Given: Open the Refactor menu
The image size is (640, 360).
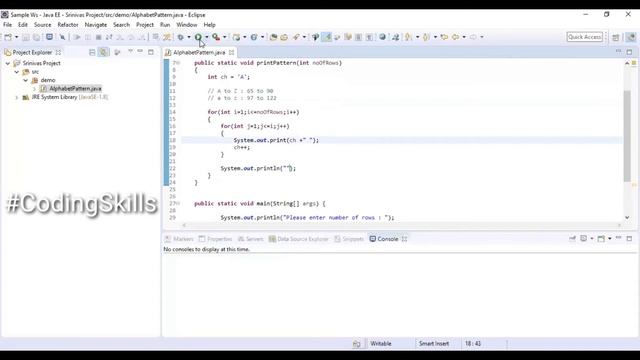Looking at the screenshot, I should (68, 25).
